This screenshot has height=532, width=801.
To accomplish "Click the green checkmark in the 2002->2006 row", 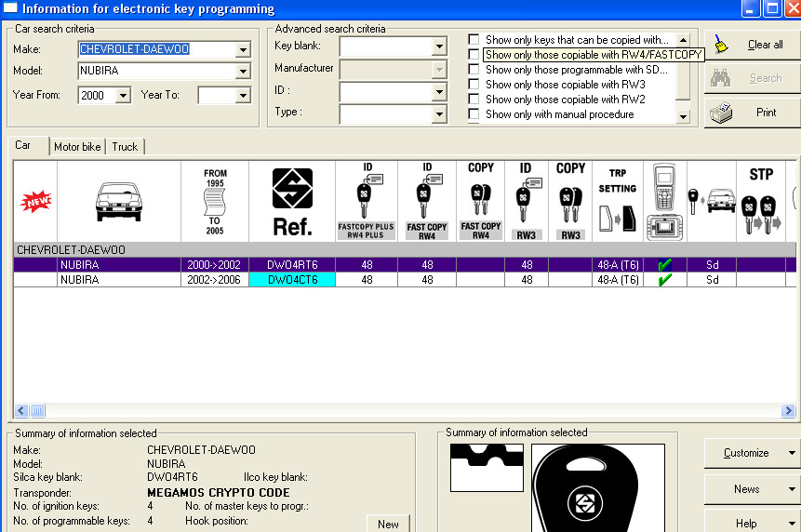I will 664,280.
